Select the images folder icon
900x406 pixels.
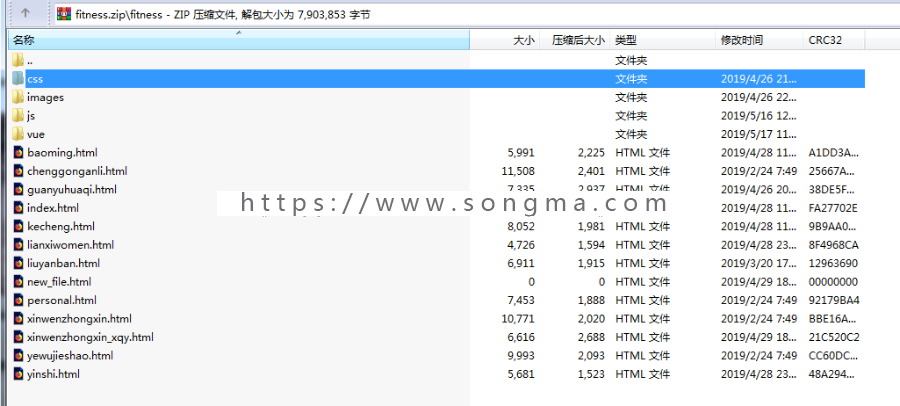coord(18,97)
